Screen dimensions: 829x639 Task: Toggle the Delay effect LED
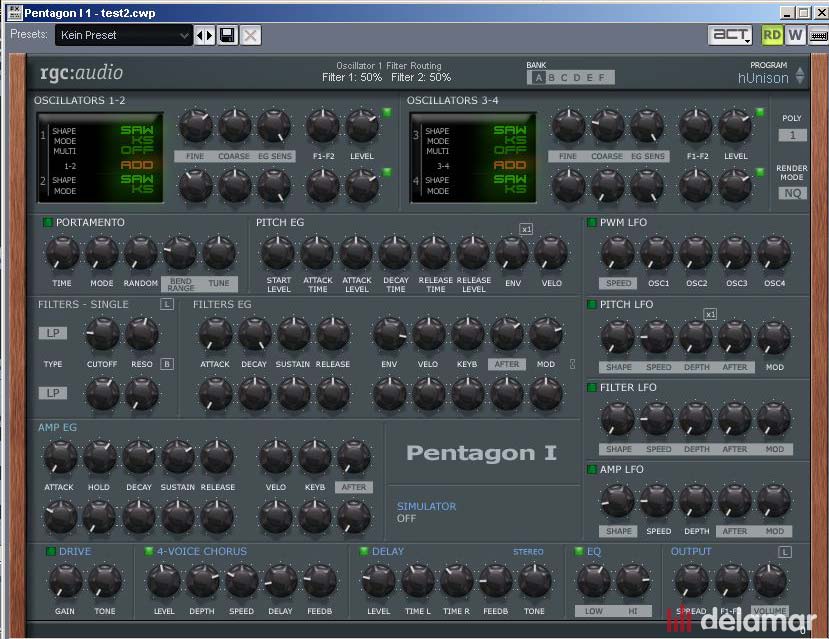click(x=364, y=551)
